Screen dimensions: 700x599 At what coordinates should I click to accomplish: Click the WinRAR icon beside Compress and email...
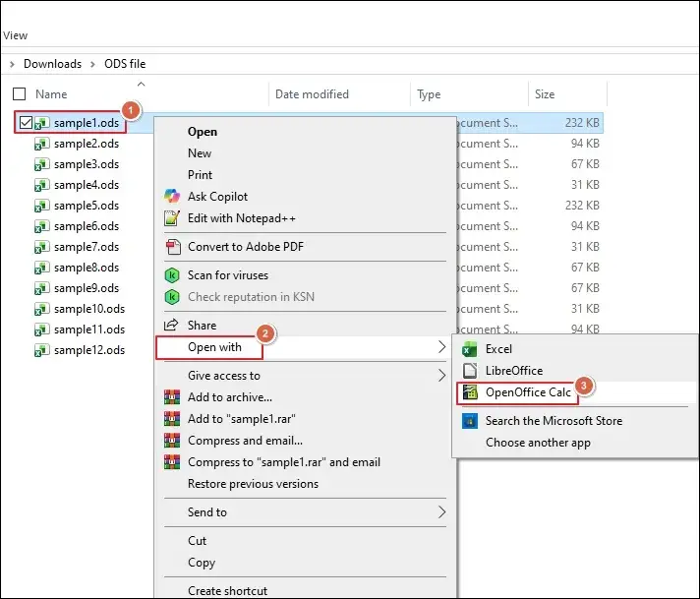coord(172,441)
